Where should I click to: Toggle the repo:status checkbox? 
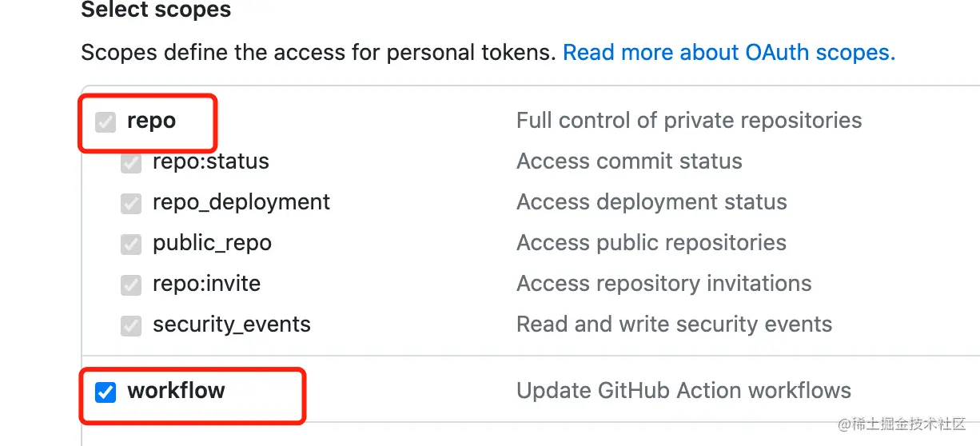click(x=130, y=163)
